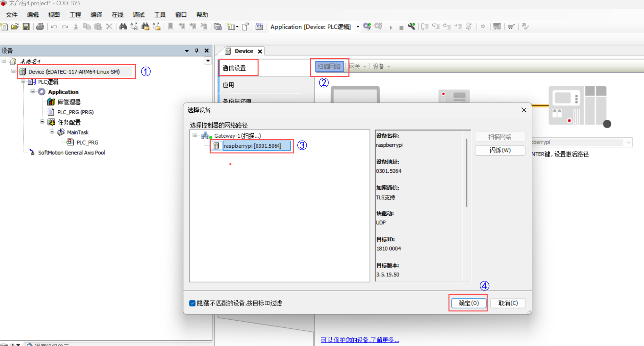Image resolution: width=644 pixels, height=346 pixels.
Task: Open 可以保护您的设备 了解更多 link
Action: tap(360, 340)
